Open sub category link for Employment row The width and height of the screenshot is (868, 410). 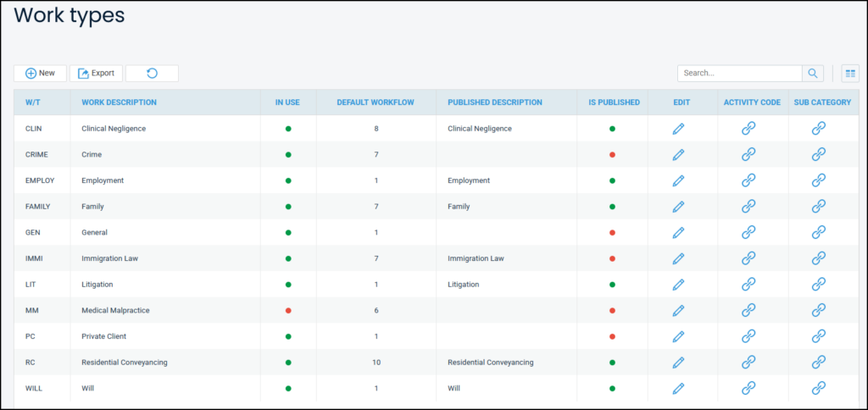click(x=818, y=180)
